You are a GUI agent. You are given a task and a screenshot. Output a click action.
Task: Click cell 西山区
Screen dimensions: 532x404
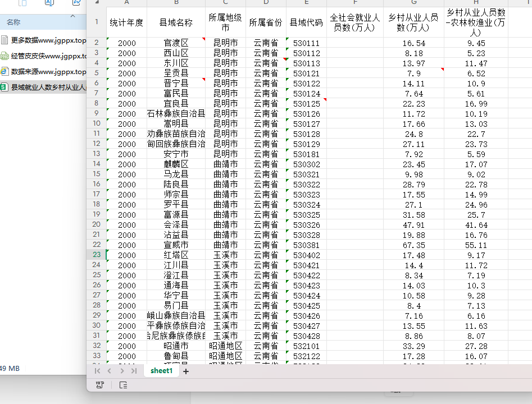[176, 53]
